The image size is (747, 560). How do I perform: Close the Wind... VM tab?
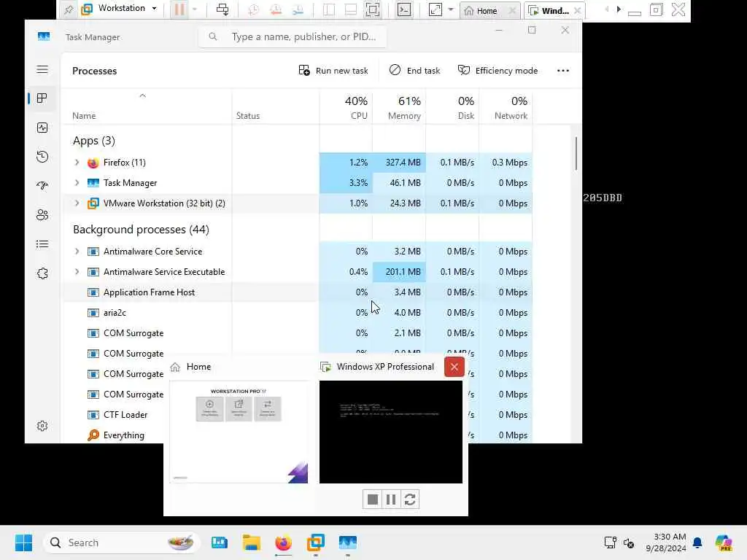click(578, 10)
